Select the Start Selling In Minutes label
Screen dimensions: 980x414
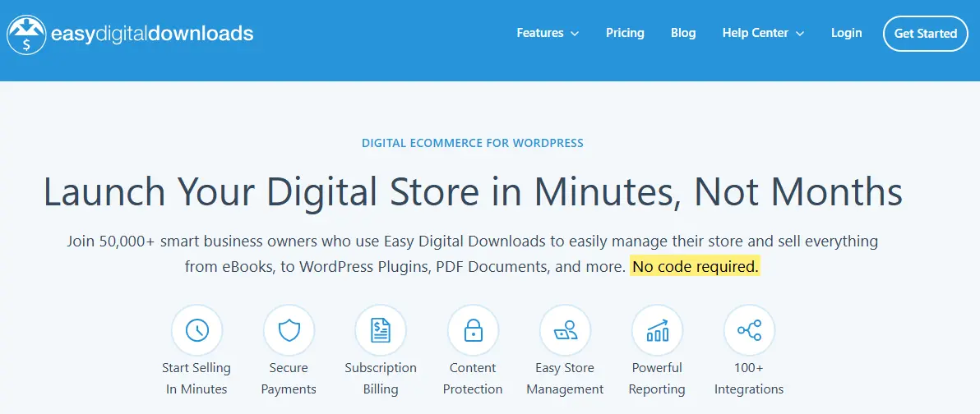click(196, 379)
